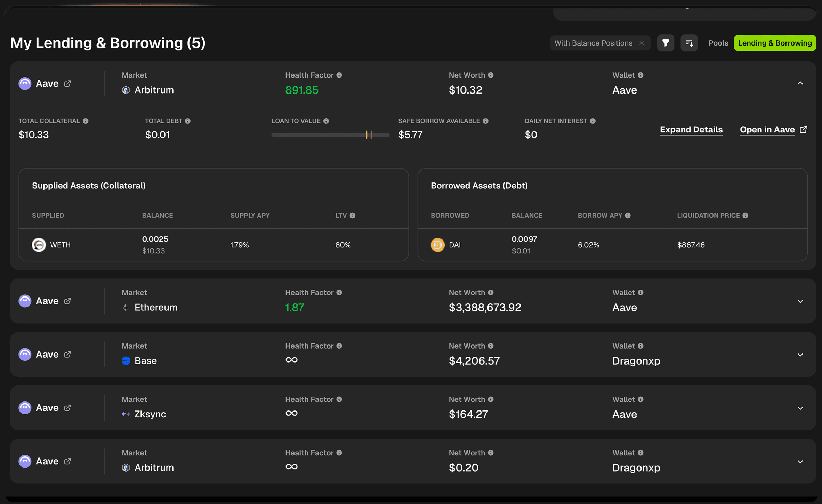Switch to the Pools tab
822x504 pixels.
[x=718, y=43]
